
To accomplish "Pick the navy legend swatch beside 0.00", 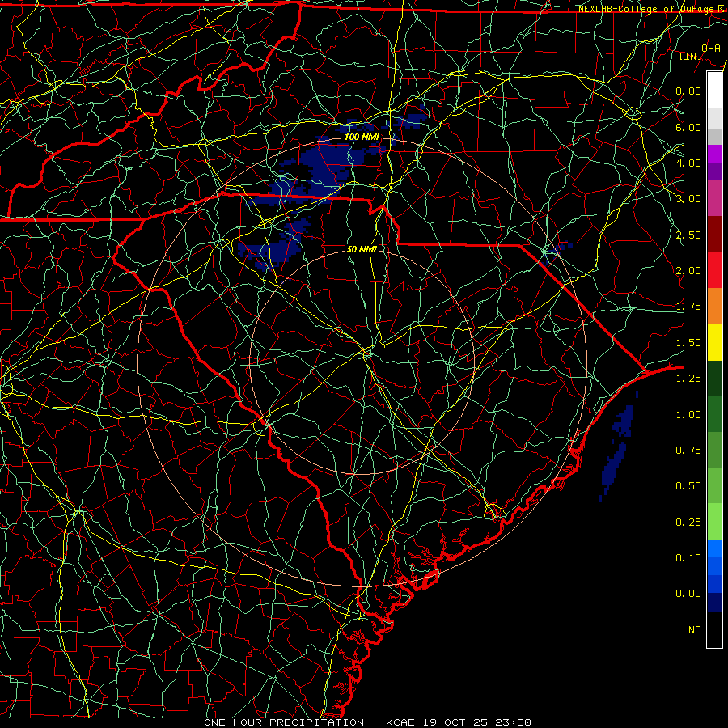I will [714, 603].
